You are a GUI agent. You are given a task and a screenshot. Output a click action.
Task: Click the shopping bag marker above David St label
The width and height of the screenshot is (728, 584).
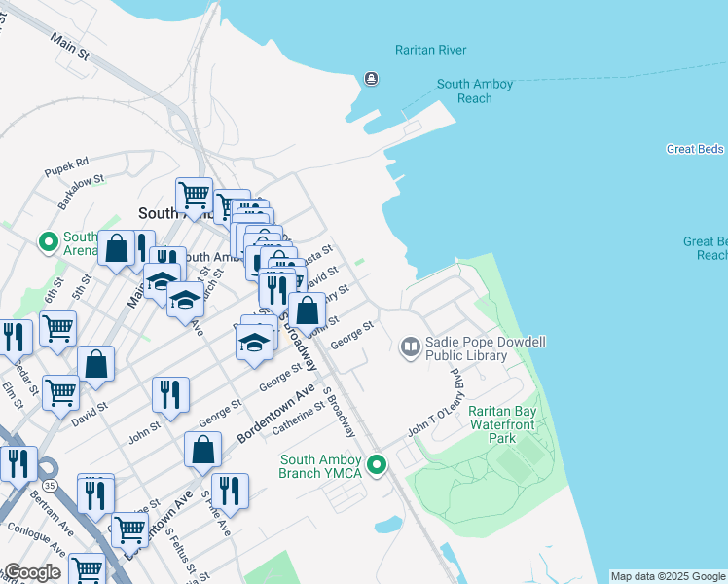click(x=95, y=364)
